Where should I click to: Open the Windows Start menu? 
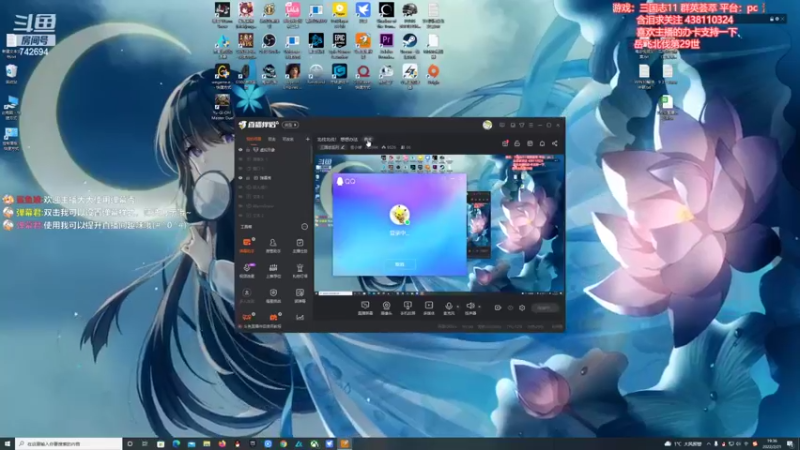[x=7, y=444]
